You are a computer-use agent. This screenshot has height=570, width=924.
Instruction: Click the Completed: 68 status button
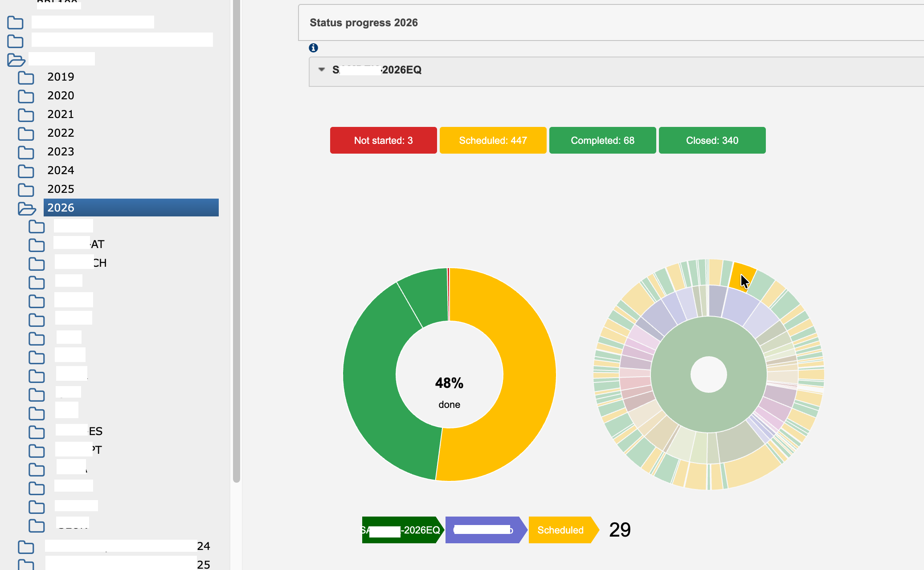(602, 140)
